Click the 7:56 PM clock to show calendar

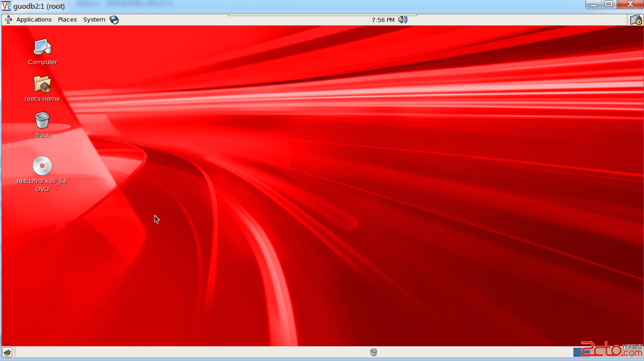coord(383,20)
